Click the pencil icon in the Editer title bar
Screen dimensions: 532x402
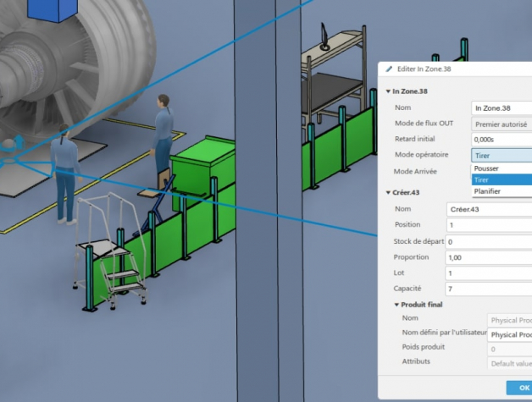tap(389, 69)
